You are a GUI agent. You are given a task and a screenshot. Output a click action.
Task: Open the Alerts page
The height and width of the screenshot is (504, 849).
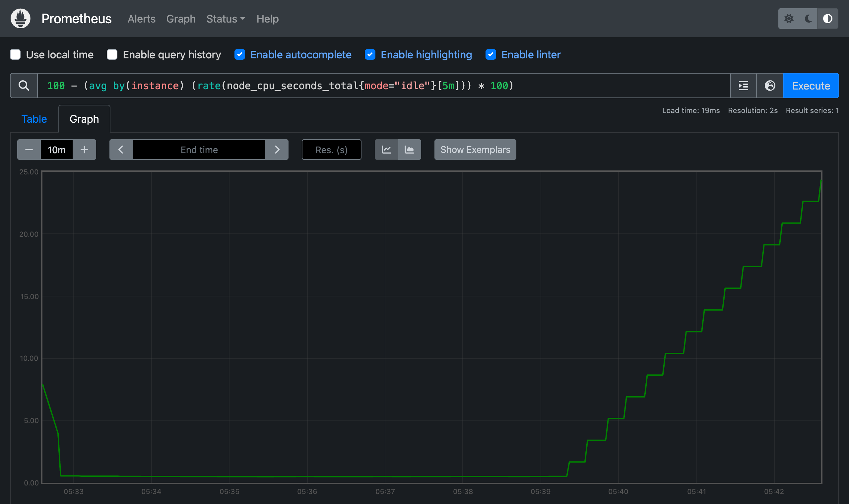coord(142,19)
